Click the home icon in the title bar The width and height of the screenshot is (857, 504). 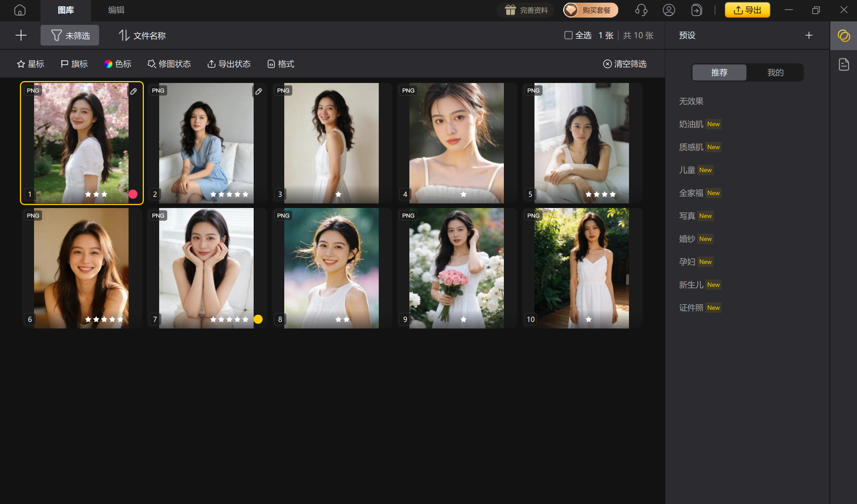click(x=20, y=10)
